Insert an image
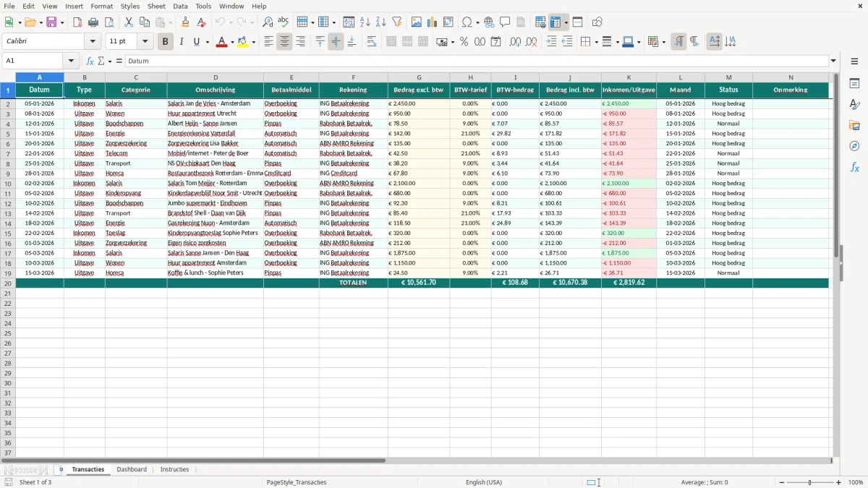 point(417,22)
